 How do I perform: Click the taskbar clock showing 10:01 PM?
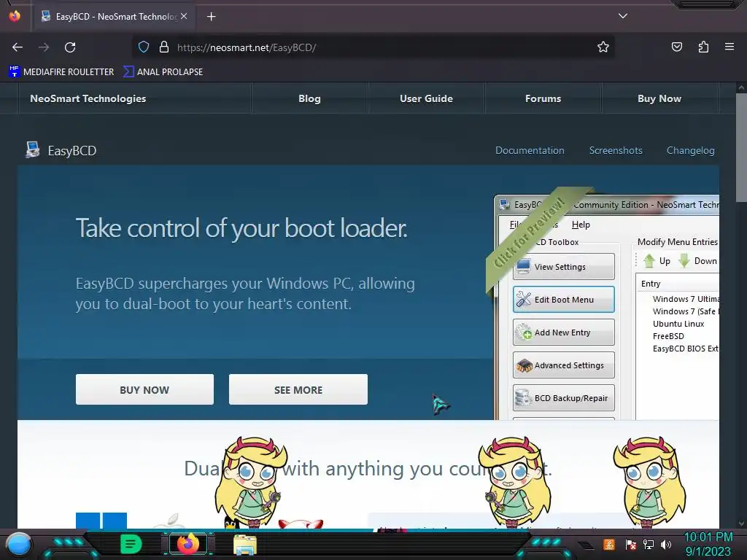tap(708, 544)
